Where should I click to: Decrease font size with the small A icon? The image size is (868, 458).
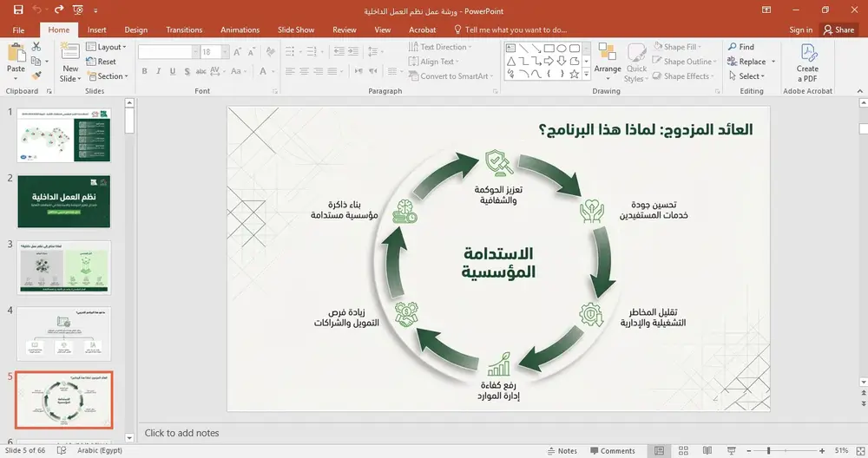(252, 52)
